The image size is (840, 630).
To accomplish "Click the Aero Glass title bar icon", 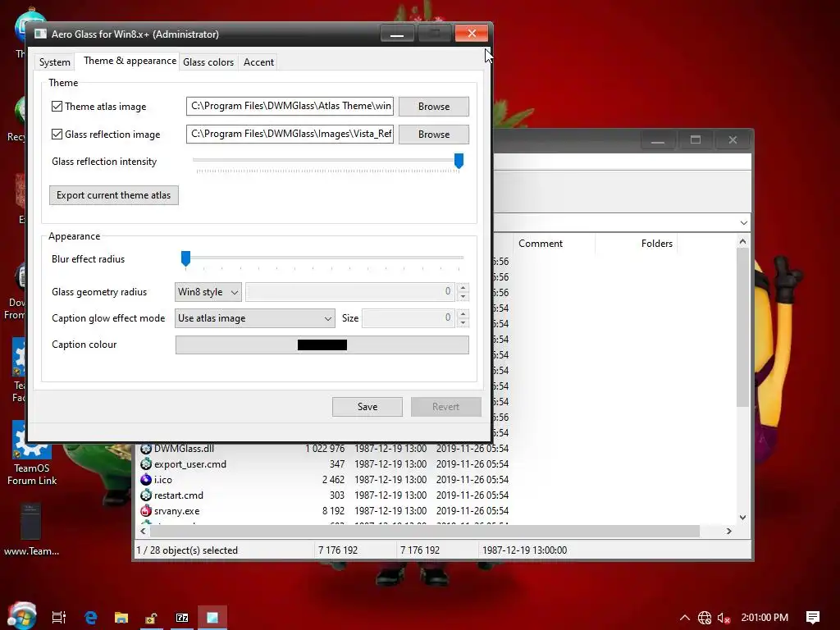I will coord(41,34).
